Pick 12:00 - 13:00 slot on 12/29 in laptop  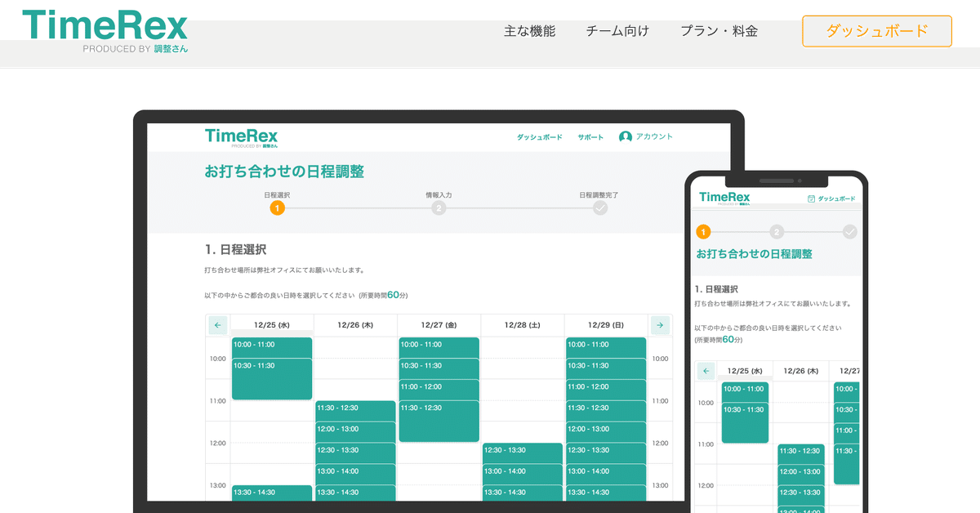pos(606,432)
